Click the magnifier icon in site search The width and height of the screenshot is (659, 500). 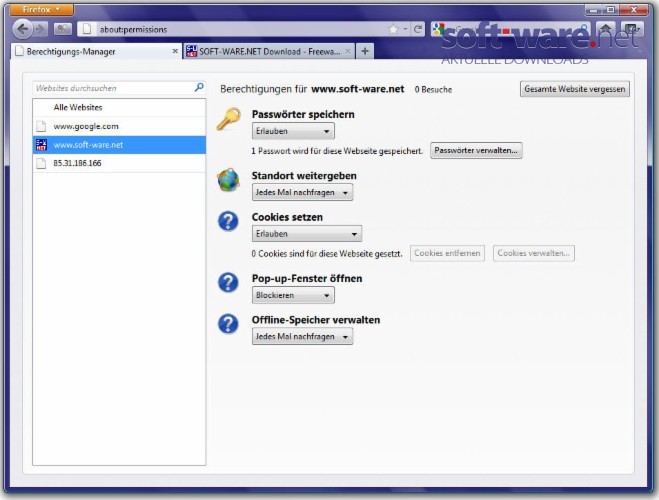coord(199,87)
